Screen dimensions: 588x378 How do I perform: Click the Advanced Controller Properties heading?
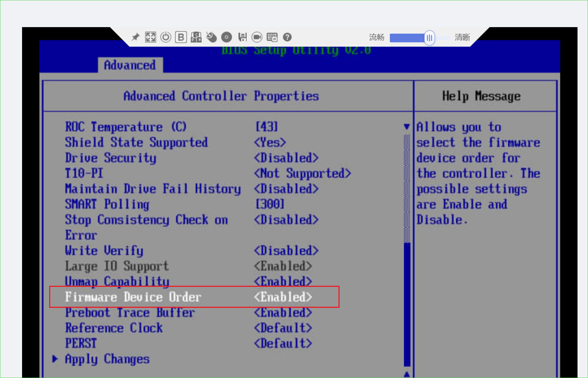[x=221, y=96]
